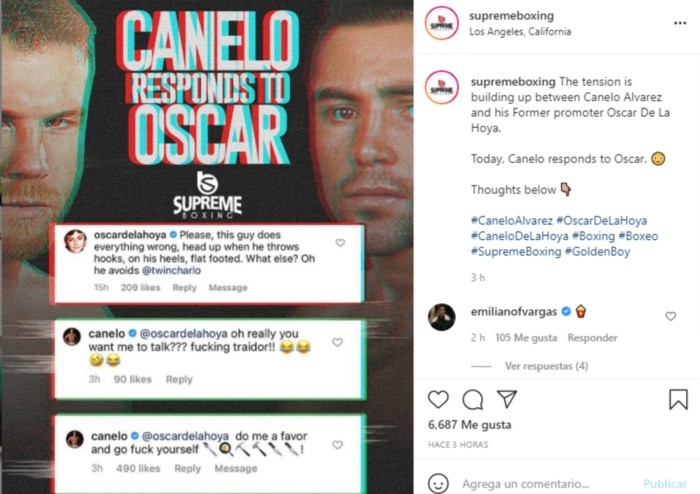Viewport: 700px width, 494px height.
Task: Click emilianofvargas profile picture
Action: [x=442, y=317]
